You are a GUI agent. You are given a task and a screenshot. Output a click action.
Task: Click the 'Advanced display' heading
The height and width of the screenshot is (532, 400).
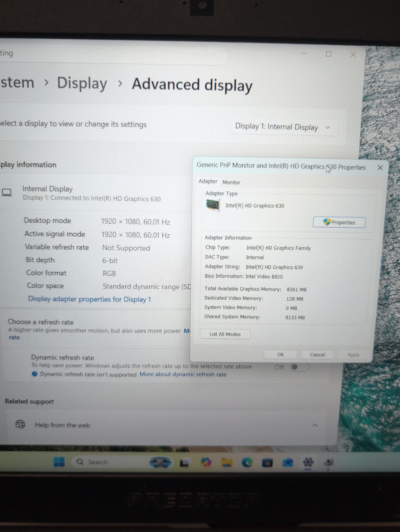tap(192, 84)
